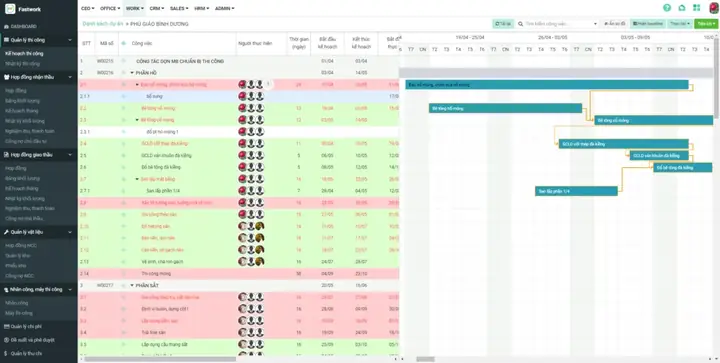Screen dimensions: 720x363
Task: Click add icon in row 2.5 GCLD ván khuôn
Action: click(123, 156)
